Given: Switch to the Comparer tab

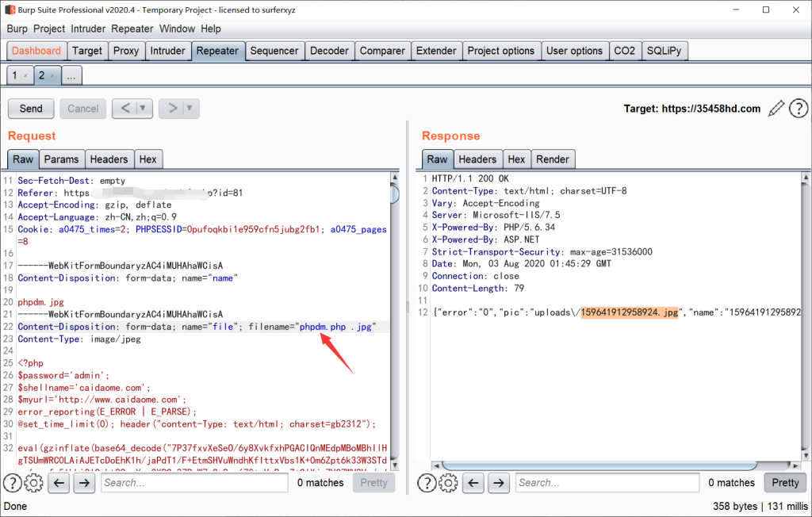Looking at the screenshot, I should (x=382, y=51).
